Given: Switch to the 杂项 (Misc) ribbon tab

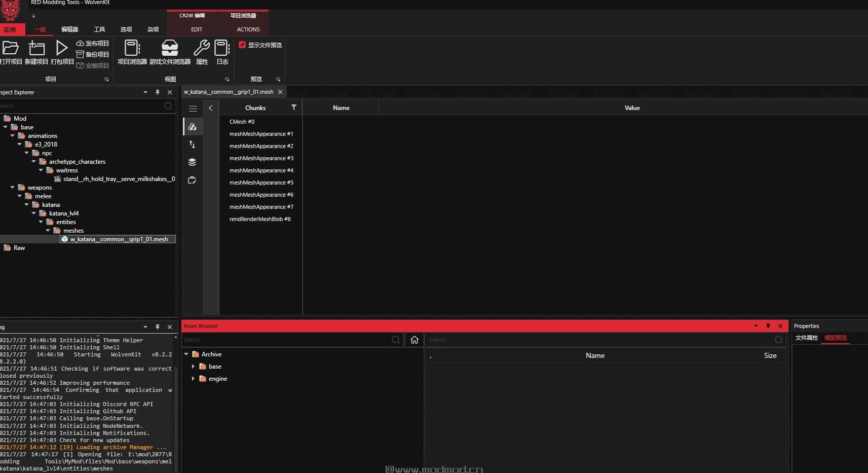Looking at the screenshot, I should point(153,29).
